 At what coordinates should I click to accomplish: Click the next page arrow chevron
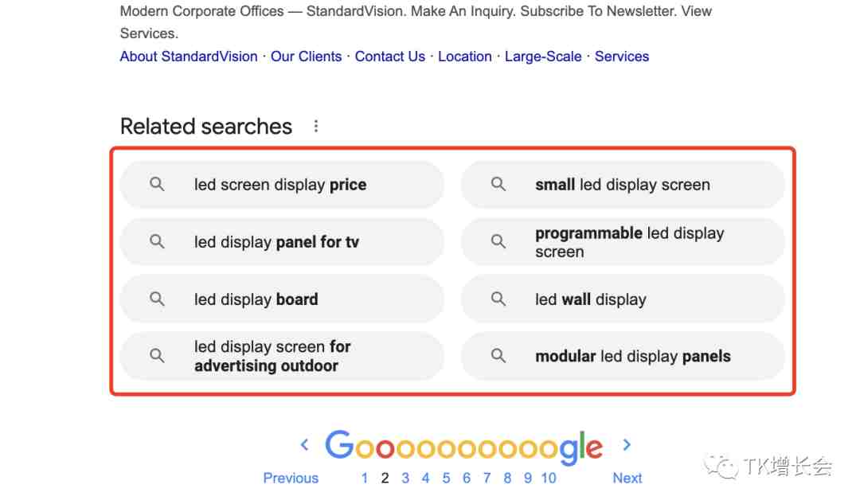627,445
